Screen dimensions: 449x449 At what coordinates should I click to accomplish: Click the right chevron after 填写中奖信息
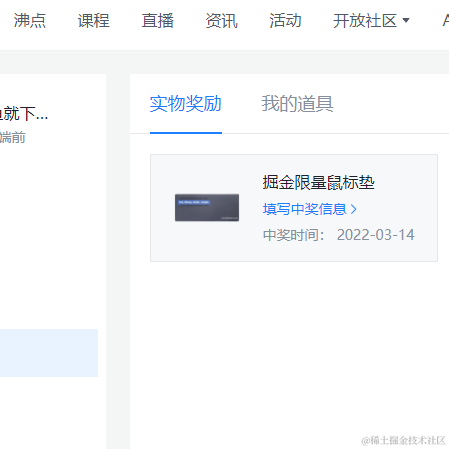[354, 209]
